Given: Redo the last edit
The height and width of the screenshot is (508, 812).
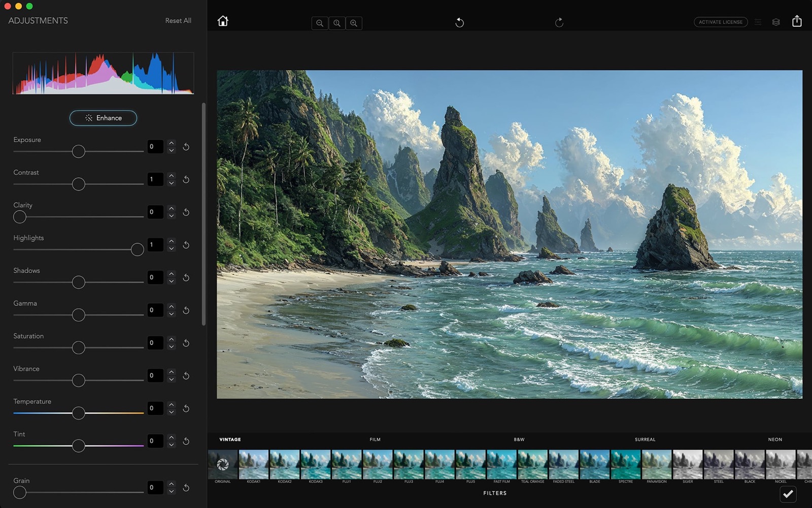Looking at the screenshot, I should (x=559, y=22).
